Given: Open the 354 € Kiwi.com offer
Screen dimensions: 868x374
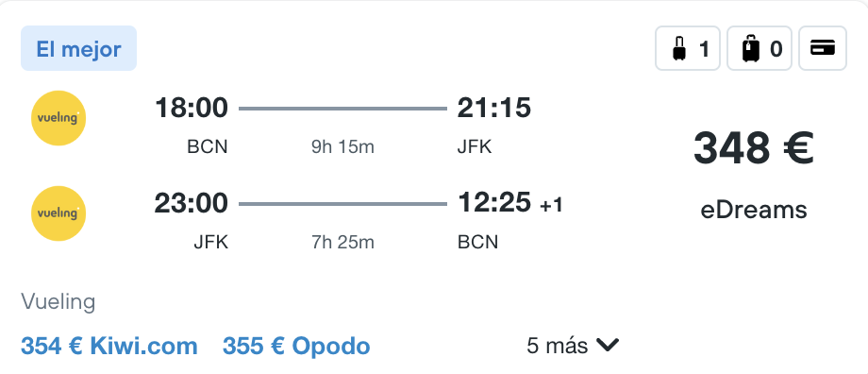Looking at the screenshot, I should coord(109,347).
